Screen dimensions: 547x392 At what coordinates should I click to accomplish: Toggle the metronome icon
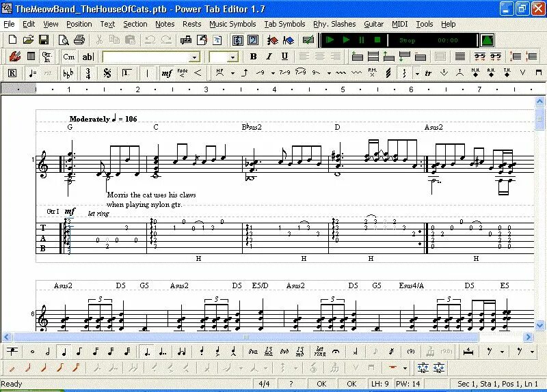[487, 40]
